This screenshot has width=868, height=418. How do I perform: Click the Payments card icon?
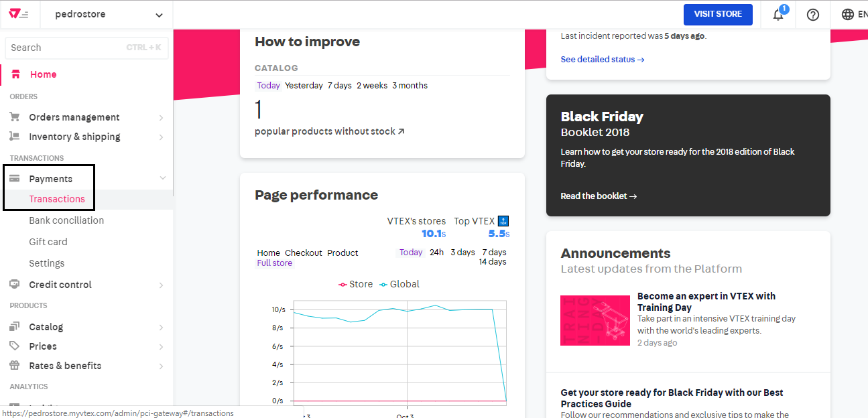(x=15, y=178)
